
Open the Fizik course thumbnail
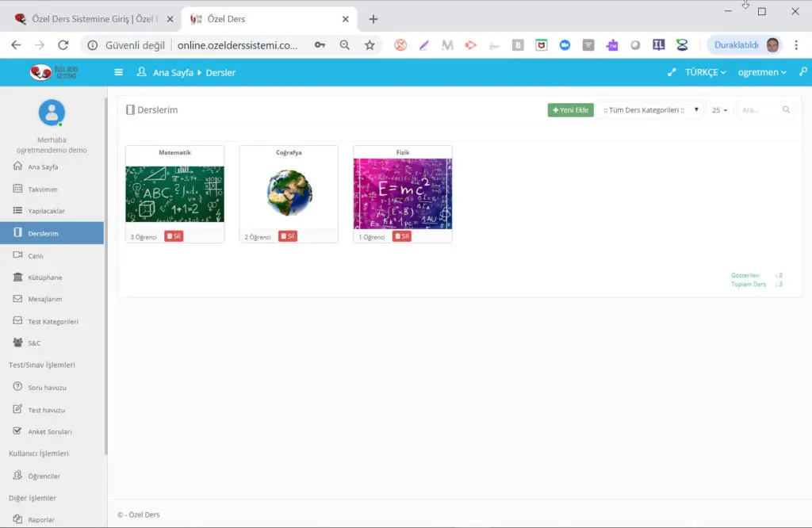(x=402, y=193)
